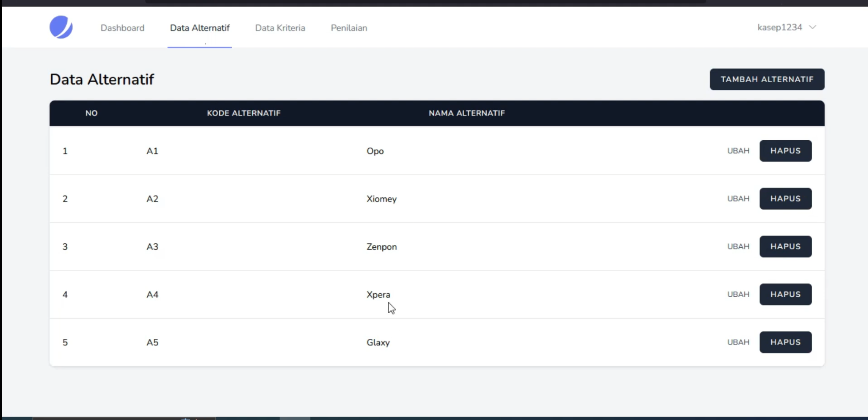The image size is (868, 420).
Task: Click the A5 code cell
Action: click(x=152, y=342)
